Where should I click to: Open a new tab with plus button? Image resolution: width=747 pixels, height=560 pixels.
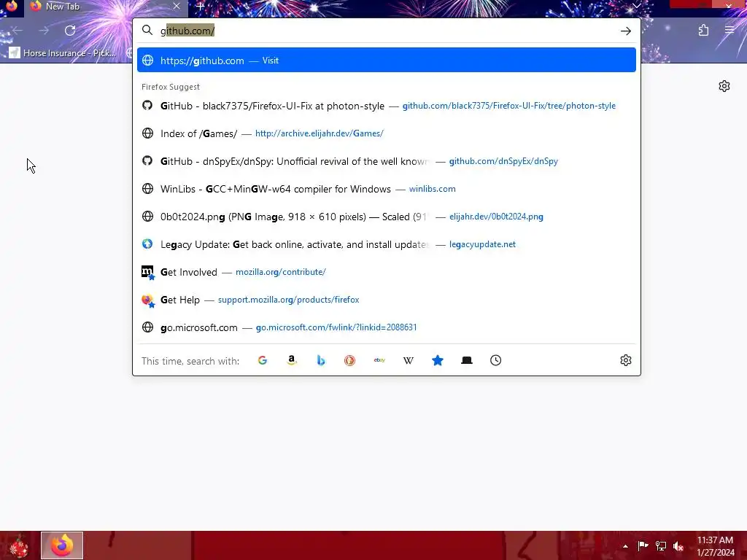(x=200, y=7)
